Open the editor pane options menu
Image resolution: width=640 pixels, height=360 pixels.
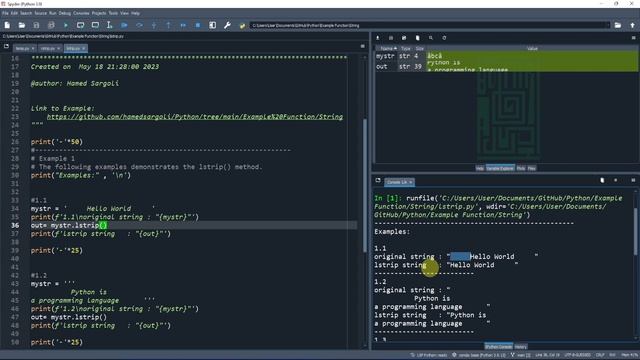point(362,47)
